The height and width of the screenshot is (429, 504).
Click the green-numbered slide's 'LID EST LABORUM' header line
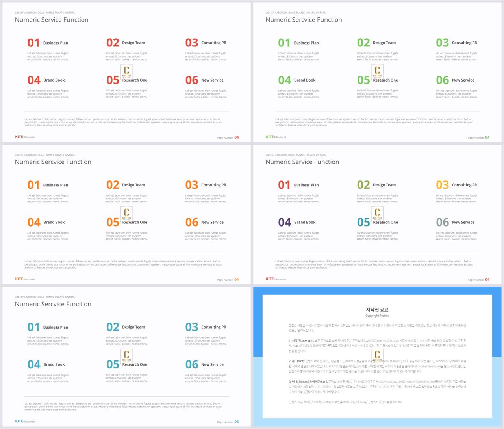pos(296,13)
